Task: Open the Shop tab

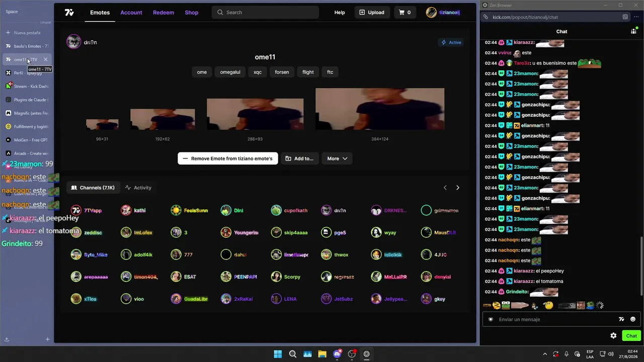Action: pos(192,13)
